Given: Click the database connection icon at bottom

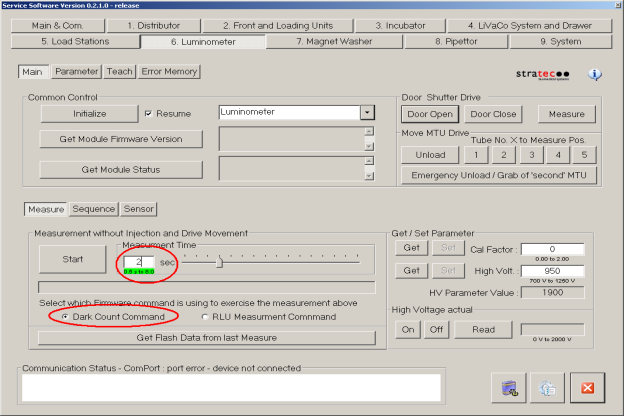Looking at the screenshot, I should point(510,387).
